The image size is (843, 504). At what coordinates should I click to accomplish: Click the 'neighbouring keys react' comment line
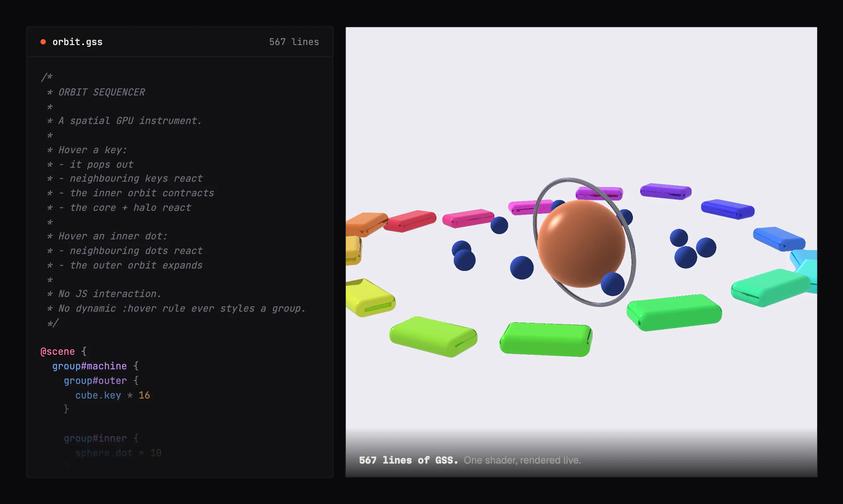[x=136, y=178]
